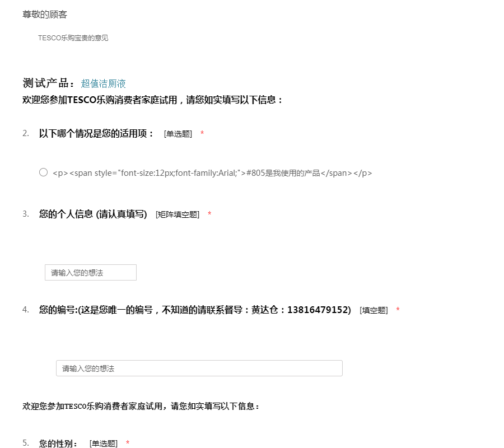Click the red asterisk on question 4
The image size is (504, 448).
(398, 310)
